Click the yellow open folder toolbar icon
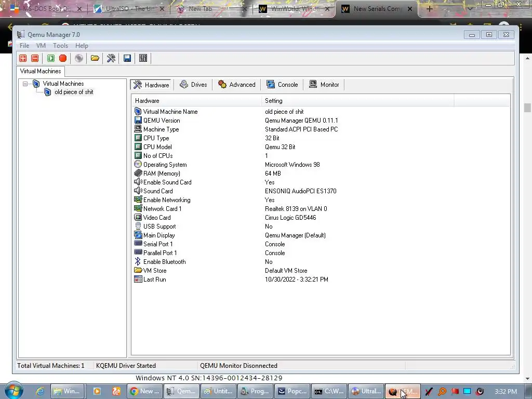The height and width of the screenshot is (399, 532). click(95, 58)
